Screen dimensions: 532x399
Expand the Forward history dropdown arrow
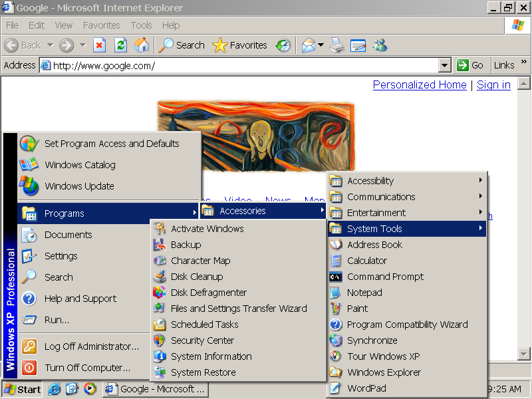coord(82,45)
